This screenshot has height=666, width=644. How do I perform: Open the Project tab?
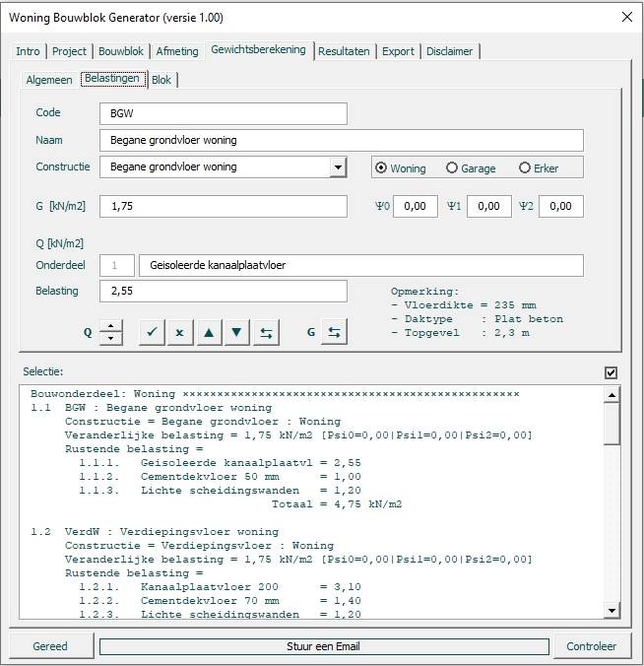pyautogui.click(x=69, y=51)
